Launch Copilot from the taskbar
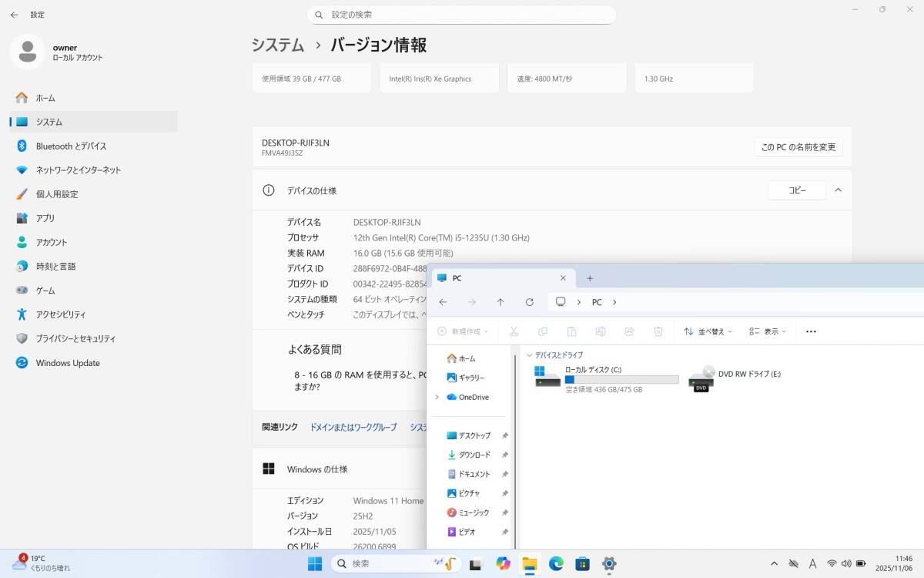 tap(504, 564)
